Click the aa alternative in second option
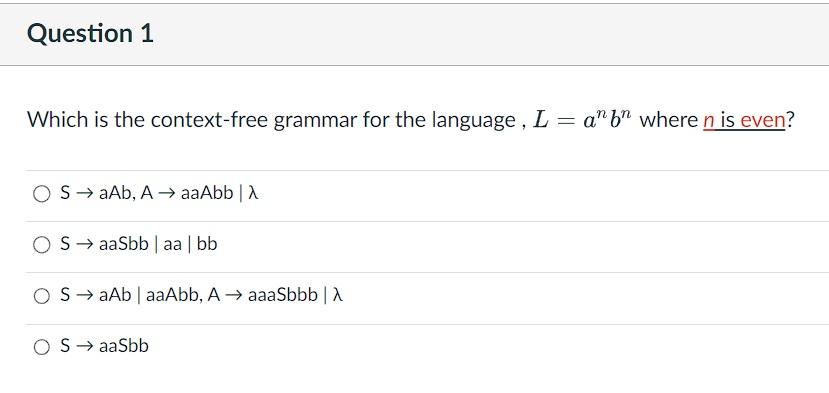The height and width of the screenshot is (393, 829). pos(173,244)
